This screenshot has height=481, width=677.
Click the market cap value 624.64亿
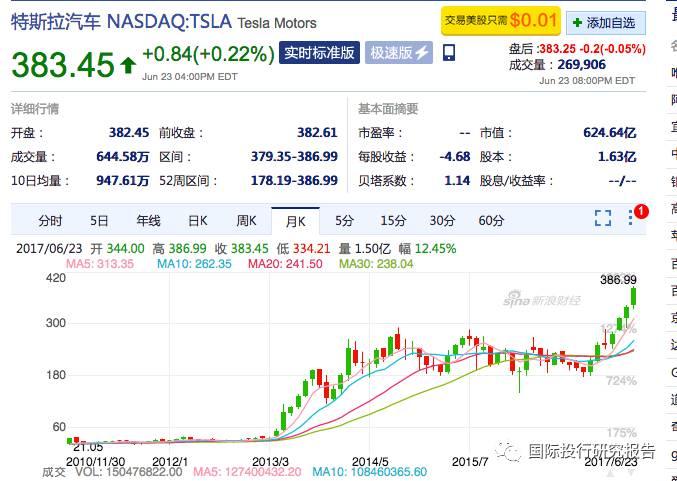tap(610, 133)
